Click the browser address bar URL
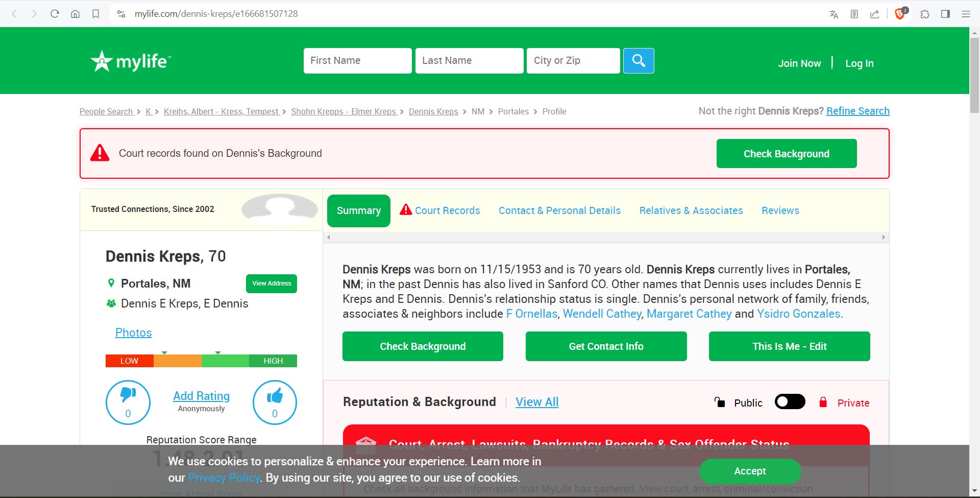The height and width of the screenshot is (498, 980). [216, 14]
